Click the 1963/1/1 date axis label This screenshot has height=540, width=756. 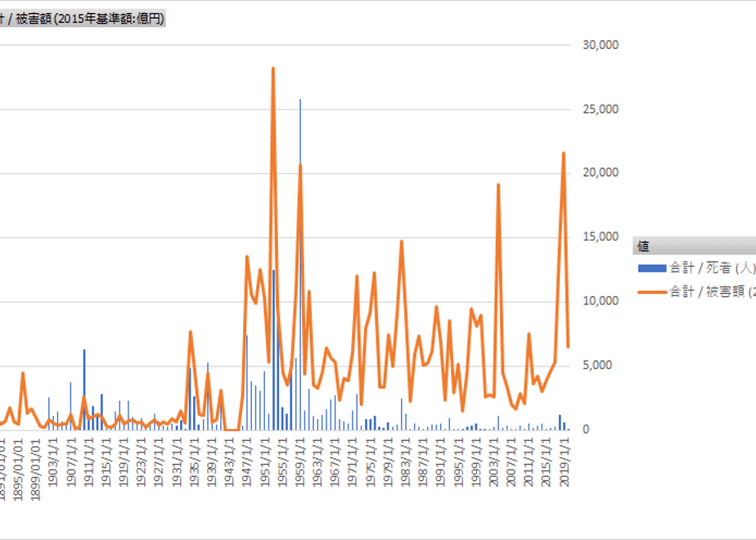pos(317,462)
